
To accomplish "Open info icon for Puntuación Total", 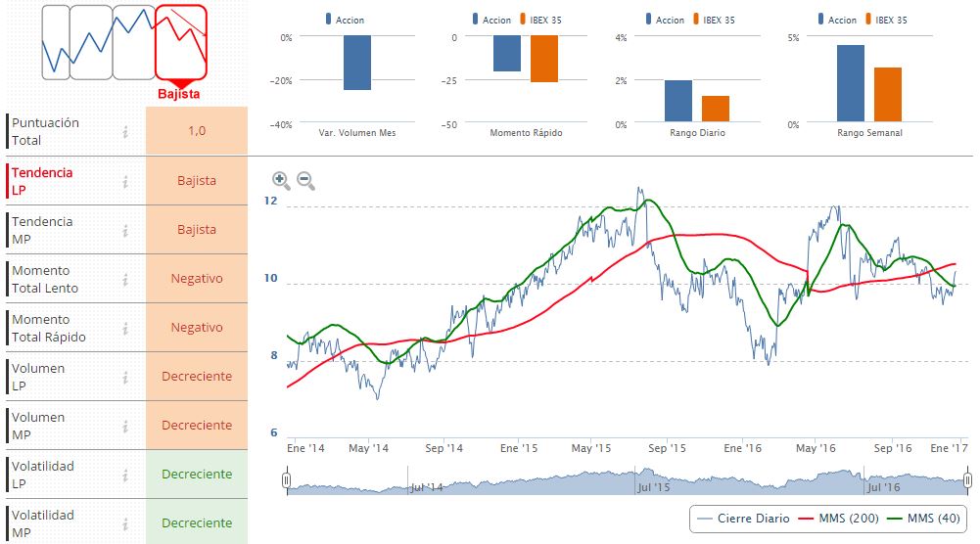I will tap(125, 132).
